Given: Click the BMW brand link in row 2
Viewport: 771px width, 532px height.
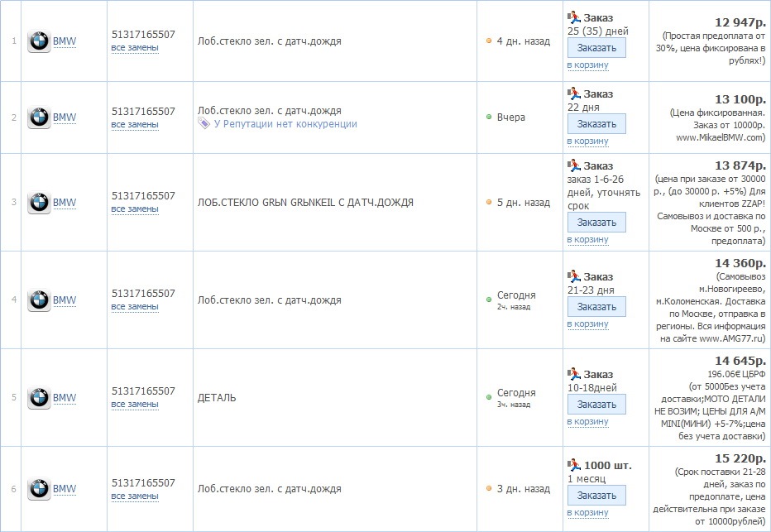Looking at the screenshot, I should click(65, 117).
